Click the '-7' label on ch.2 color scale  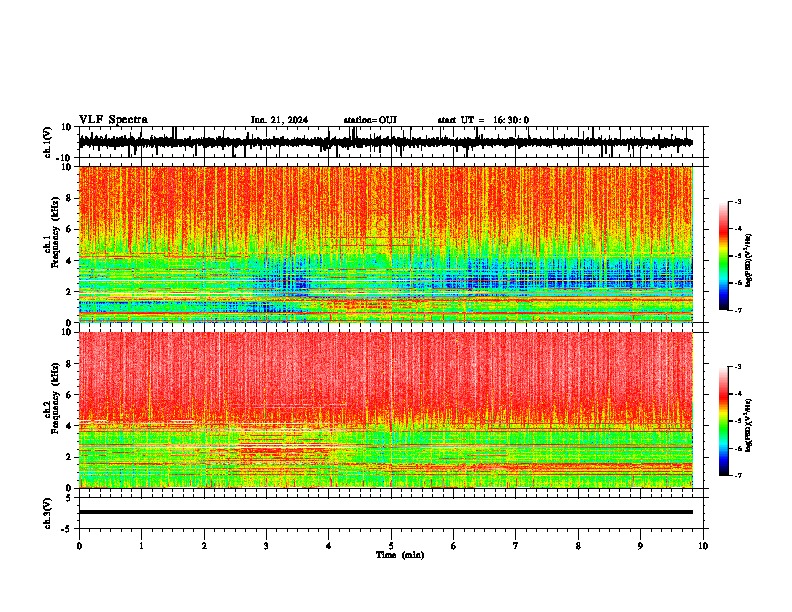738,475
